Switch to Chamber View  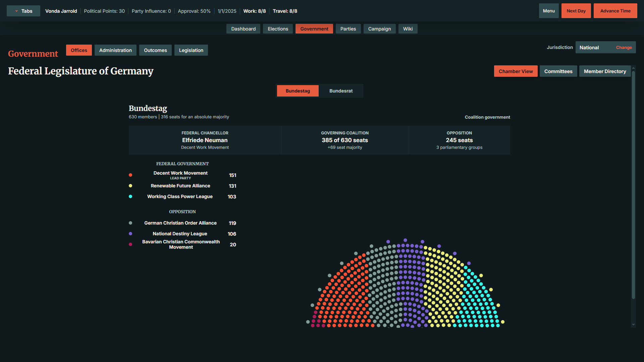pos(516,71)
